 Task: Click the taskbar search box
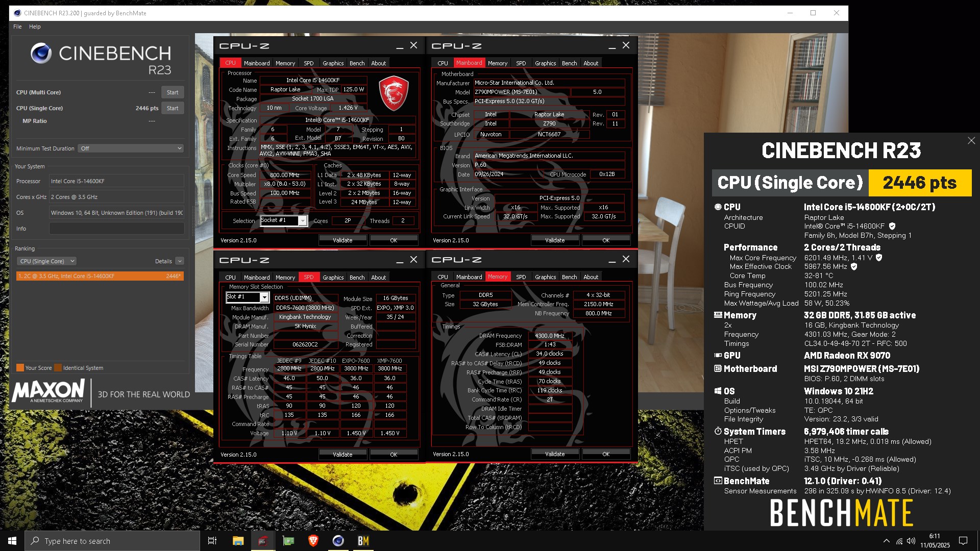[x=112, y=541]
